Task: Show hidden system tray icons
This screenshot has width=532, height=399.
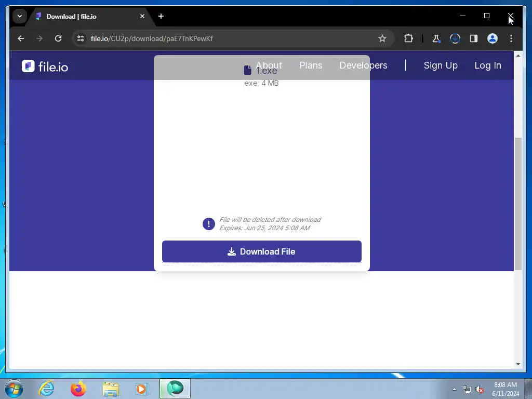Action: point(454,389)
